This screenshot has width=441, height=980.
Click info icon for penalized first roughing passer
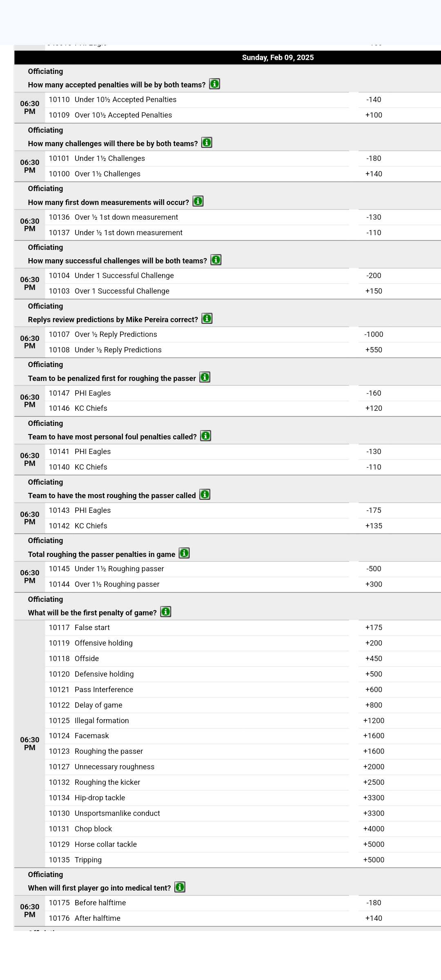point(205,378)
